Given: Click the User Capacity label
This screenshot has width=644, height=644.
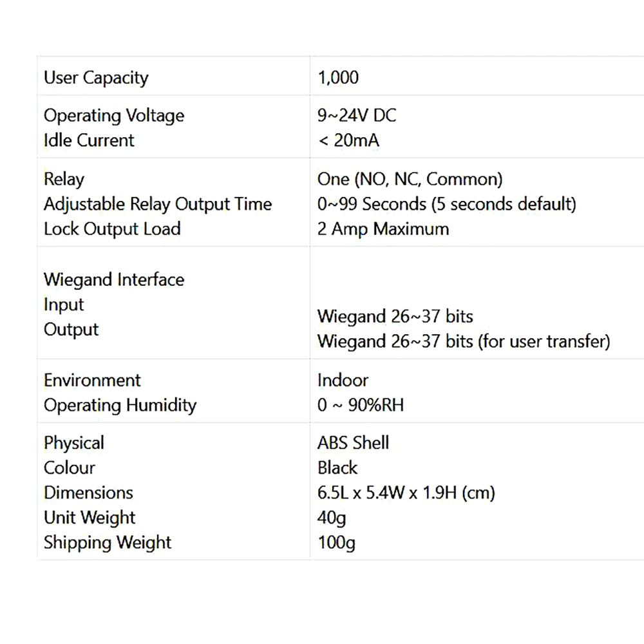Looking at the screenshot, I should 96,78.
